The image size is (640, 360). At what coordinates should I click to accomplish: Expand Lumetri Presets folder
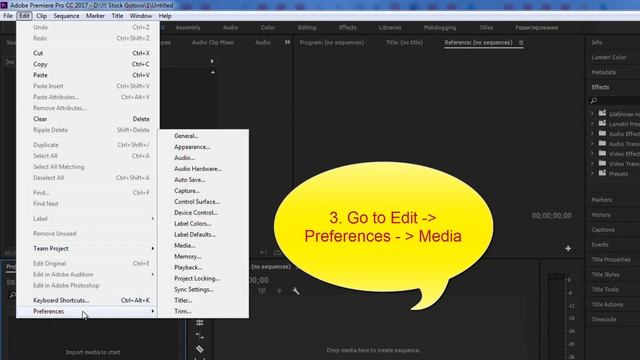(x=592, y=124)
